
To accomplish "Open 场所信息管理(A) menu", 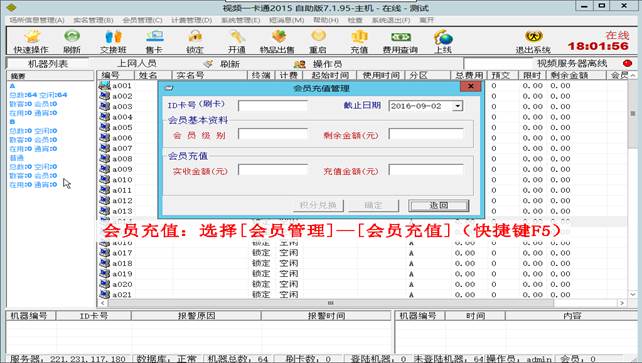I will [37, 20].
